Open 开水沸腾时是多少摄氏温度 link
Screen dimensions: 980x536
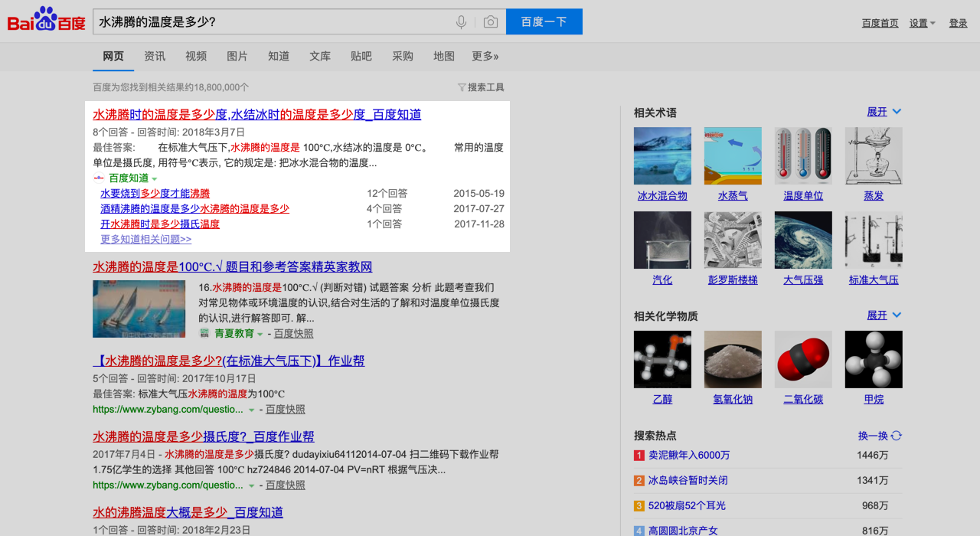(x=160, y=224)
